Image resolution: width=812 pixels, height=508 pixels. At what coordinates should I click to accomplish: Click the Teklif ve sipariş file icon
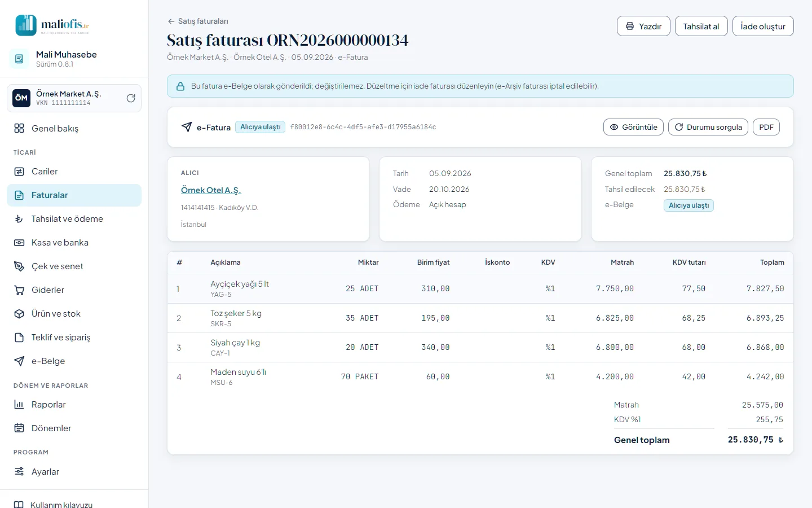pos(19,338)
